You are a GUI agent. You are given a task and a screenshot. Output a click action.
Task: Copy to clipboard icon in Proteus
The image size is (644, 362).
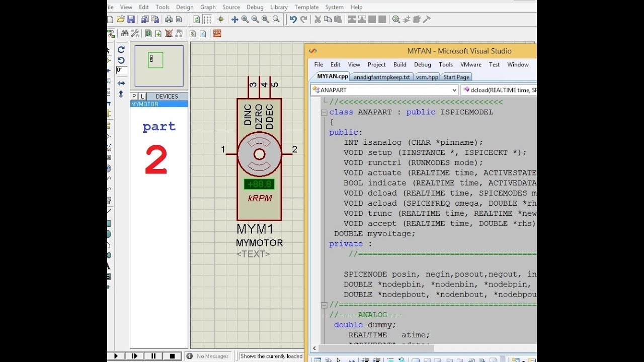[x=328, y=20]
